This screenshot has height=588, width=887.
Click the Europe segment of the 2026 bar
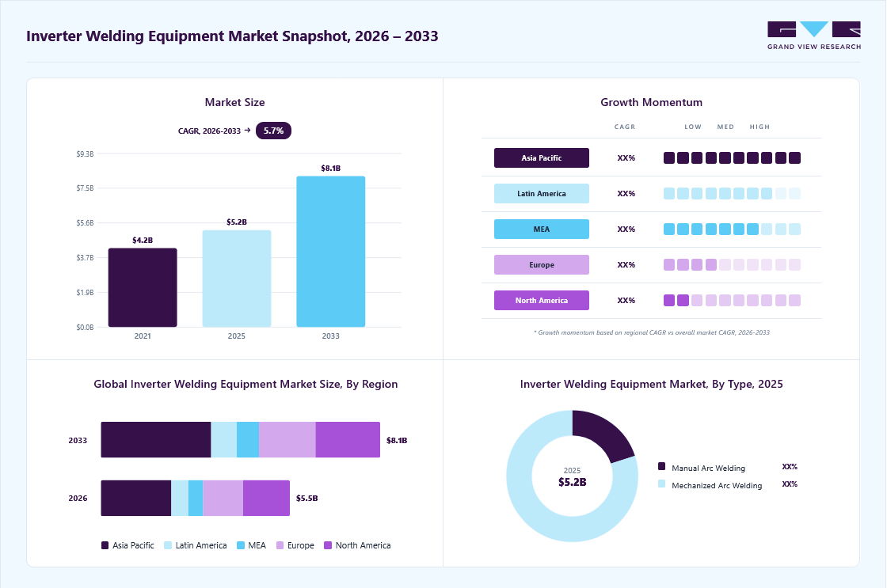[223, 498]
